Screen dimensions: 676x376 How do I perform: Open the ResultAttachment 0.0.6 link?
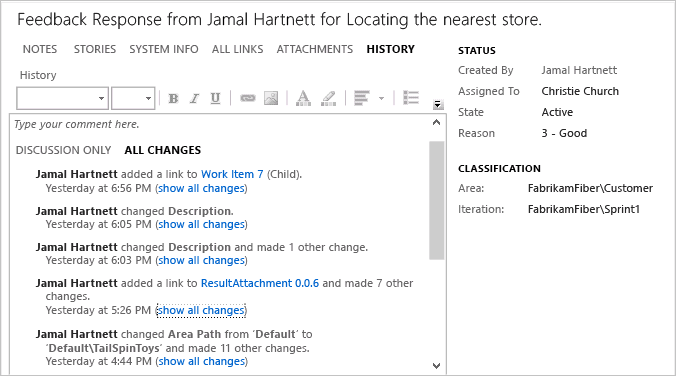pos(260,283)
